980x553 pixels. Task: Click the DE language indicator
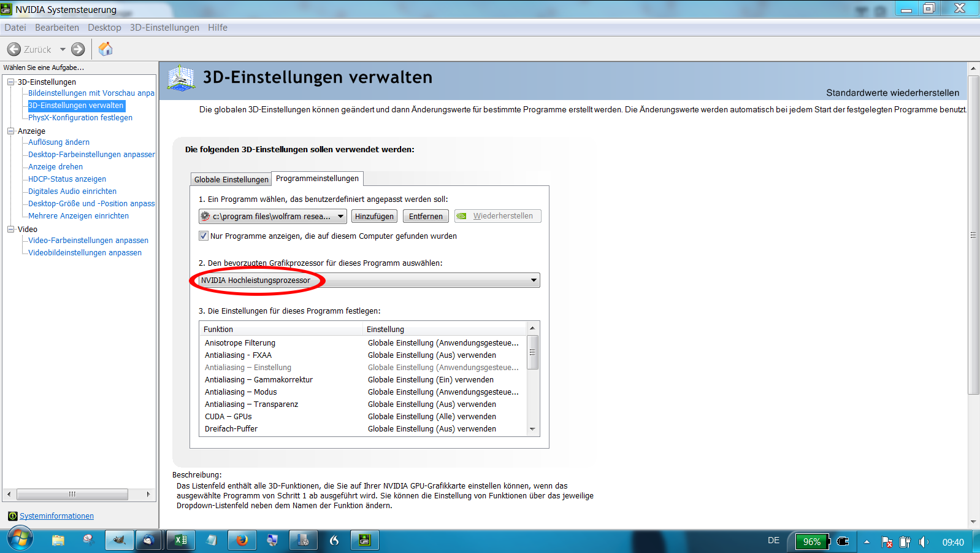(773, 541)
